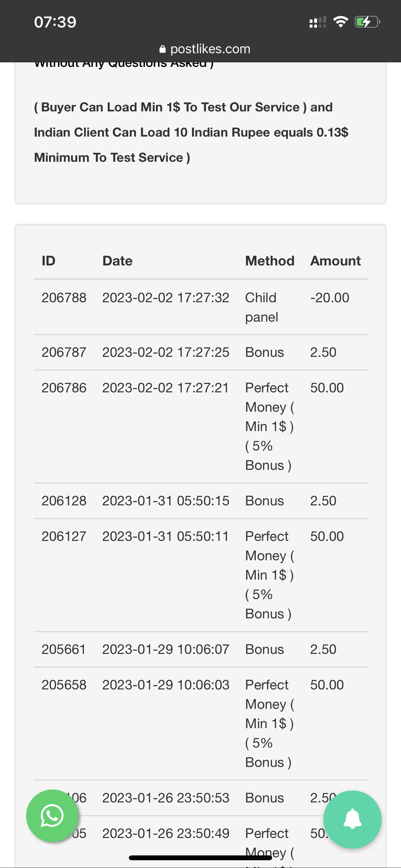Select the ID column header

(x=48, y=261)
